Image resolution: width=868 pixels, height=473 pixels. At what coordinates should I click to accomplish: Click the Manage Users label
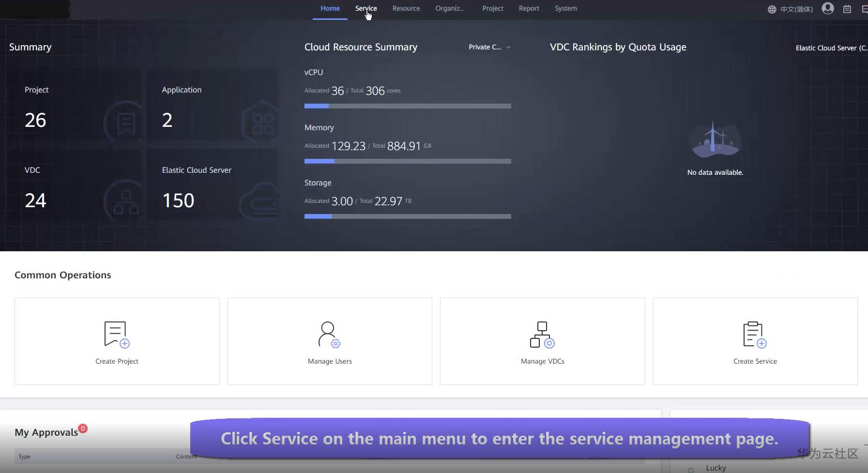tap(330, 361)
